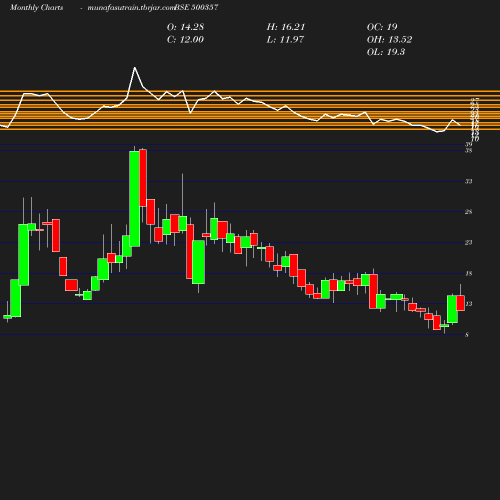Click the "L: 11.97" low value
500x500 pixels.
285,40
